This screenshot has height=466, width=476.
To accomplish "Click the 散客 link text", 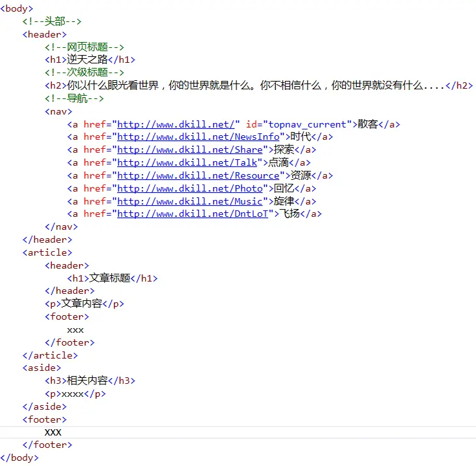I will point(368,124).
